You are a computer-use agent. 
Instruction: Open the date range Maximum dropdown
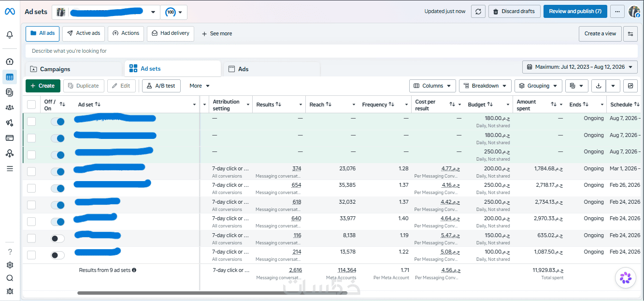pyautogui.click(x=580, y=67)
